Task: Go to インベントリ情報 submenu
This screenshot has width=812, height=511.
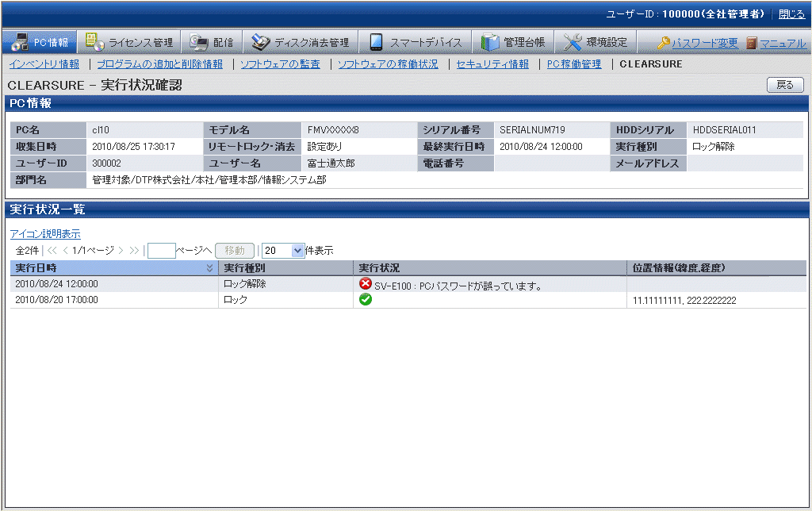Action: (44, 64)
